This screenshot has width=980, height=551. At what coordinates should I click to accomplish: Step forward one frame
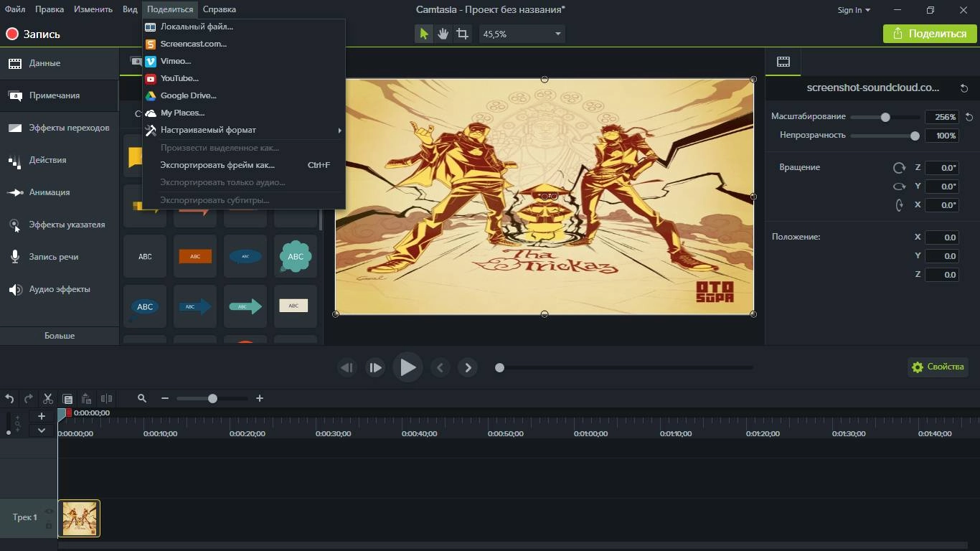tap(375, 367)
